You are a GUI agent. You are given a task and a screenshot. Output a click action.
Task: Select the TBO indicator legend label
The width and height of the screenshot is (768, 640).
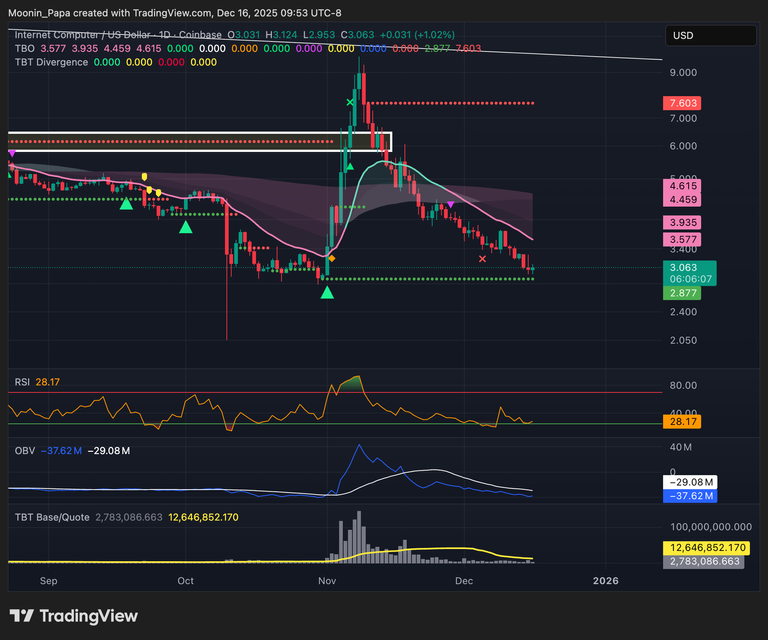(x=26, y=48)
